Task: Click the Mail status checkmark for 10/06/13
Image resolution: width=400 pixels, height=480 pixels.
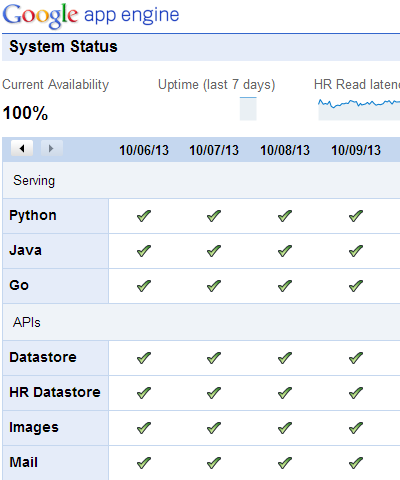Action: click(144, 463)
